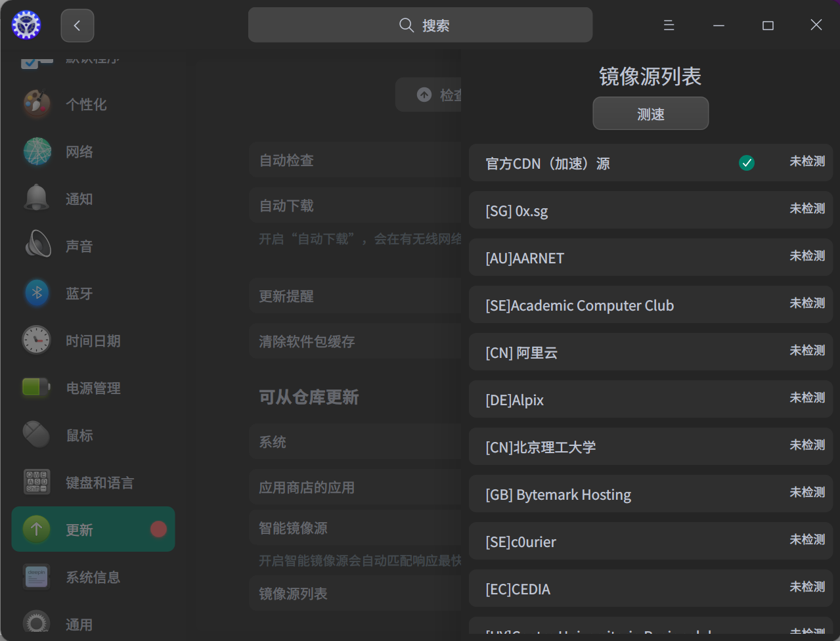
Task: Open the title bar hamburger menu
Action: click(669, 25)
